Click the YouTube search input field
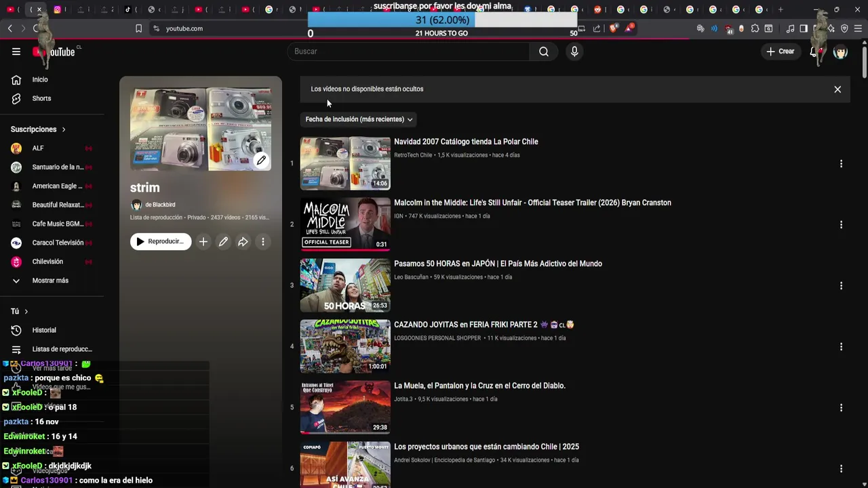Image resolution: width=868 pixels, height=488 pixels. [x=409, y=52]
